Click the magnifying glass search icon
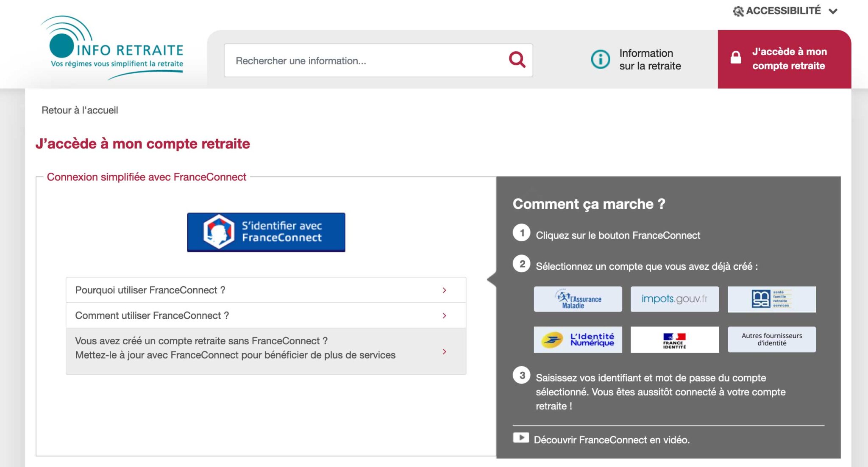 517,60
